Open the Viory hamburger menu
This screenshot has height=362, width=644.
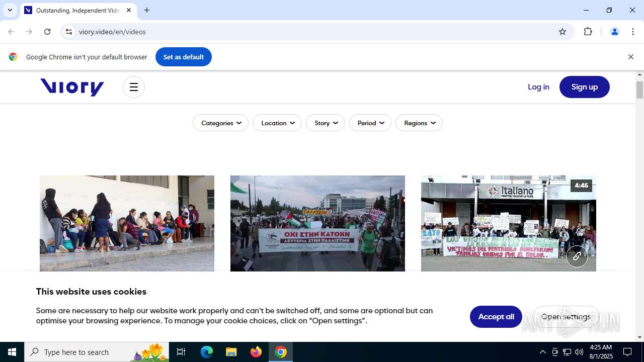tap(134, 87)
